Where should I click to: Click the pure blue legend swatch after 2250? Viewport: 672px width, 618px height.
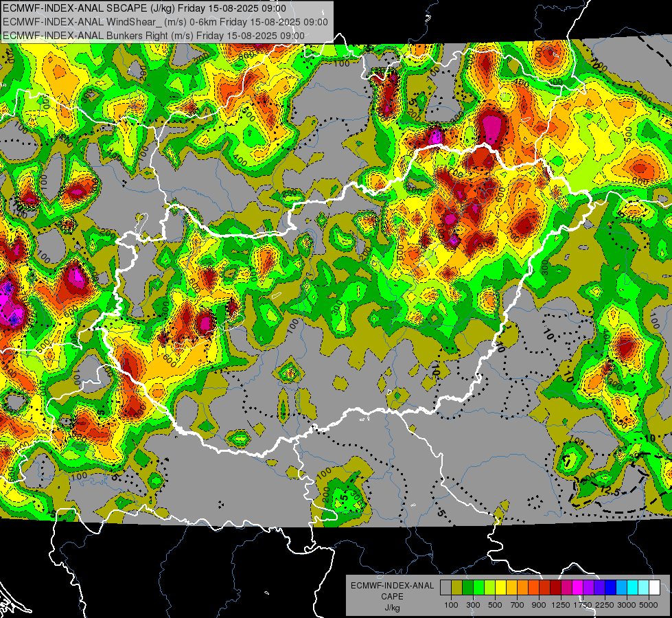tap(611, 588)
